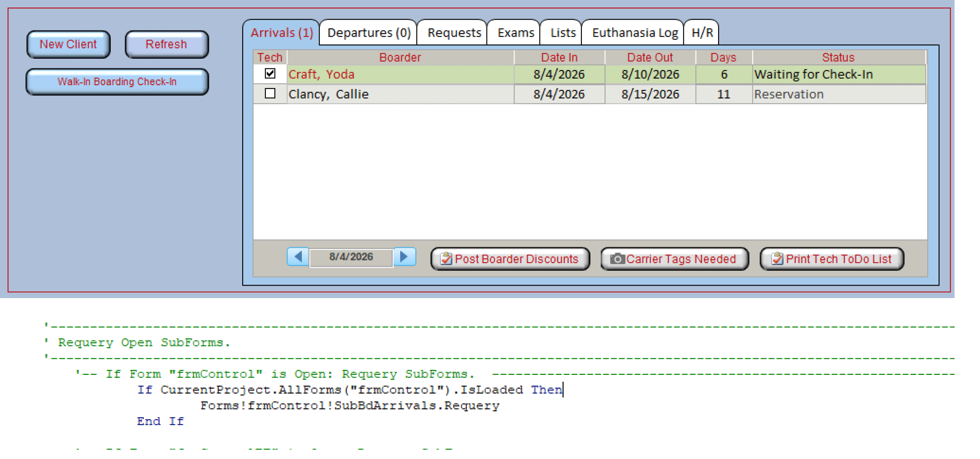
Task: Click the New Client button
Action: pos(69,45)
